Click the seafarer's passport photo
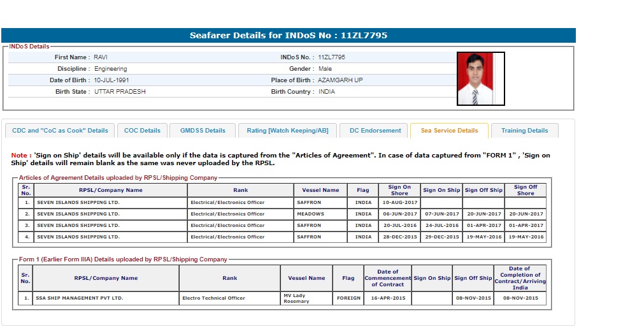The image size is (644, 336). pos(481,78)
